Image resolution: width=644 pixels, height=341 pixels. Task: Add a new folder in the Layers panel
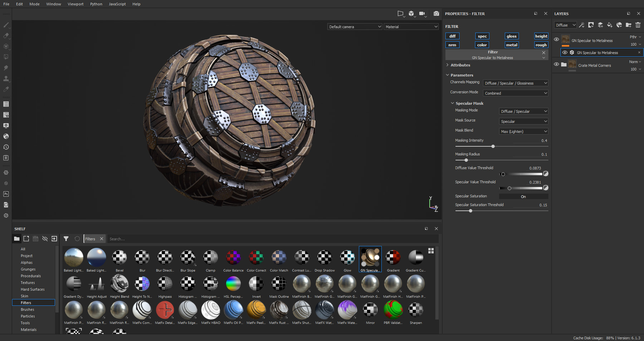[629, 25]
